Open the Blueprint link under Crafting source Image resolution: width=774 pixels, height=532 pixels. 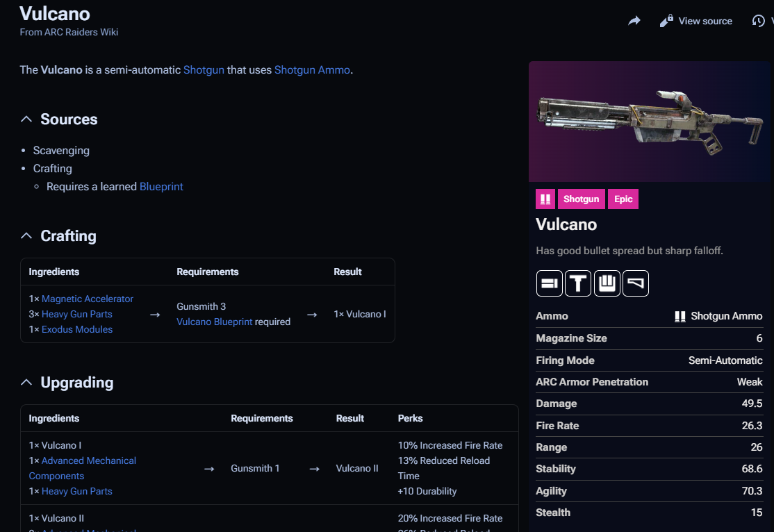pyautogui.click(x=161, y=187)
